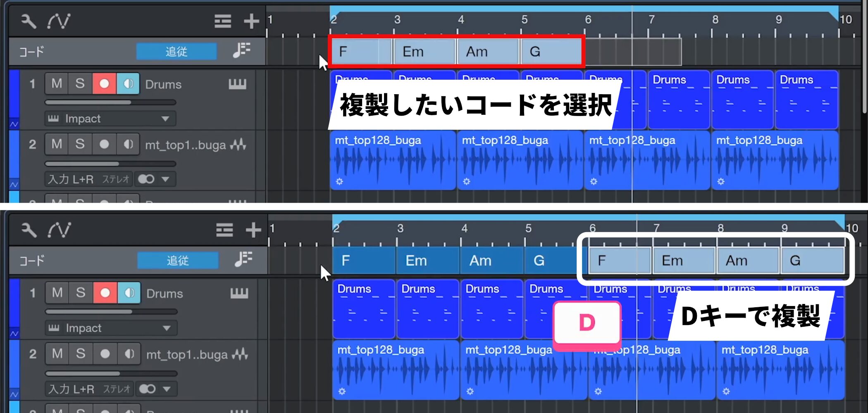Image resolution: width=868 pixels, height=413 pixels.
Task: Open the Impact instrument dropdown in top panel
Action: (x=165, y=119)
